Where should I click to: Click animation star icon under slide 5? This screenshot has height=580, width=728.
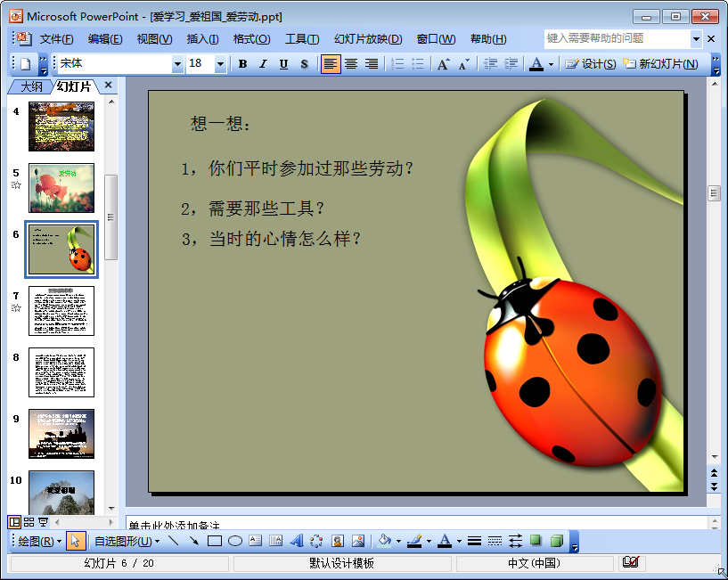click(x=16, y=185)
